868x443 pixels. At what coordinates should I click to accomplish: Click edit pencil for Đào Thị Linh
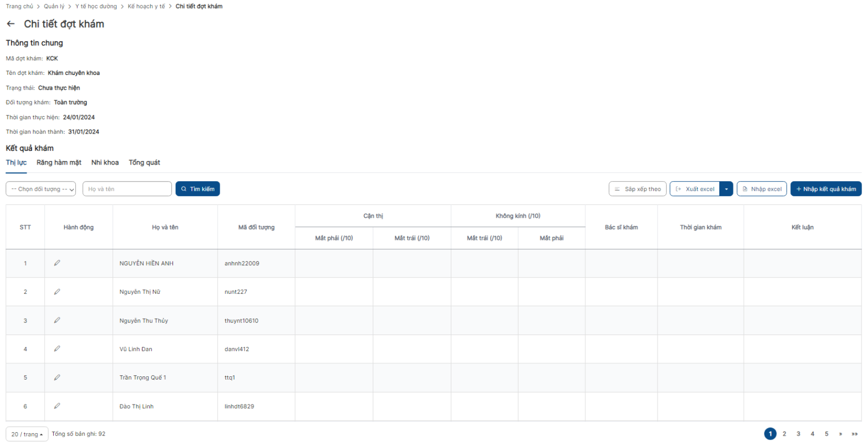pos(57,406)
